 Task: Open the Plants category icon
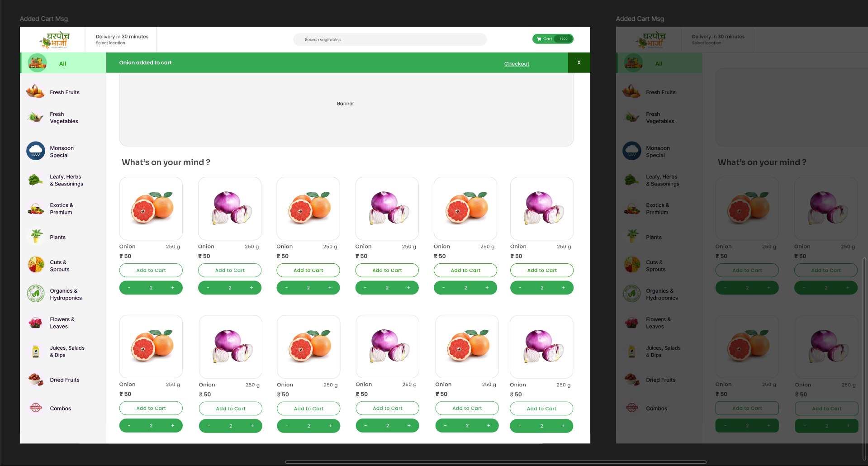click(36, 237)
